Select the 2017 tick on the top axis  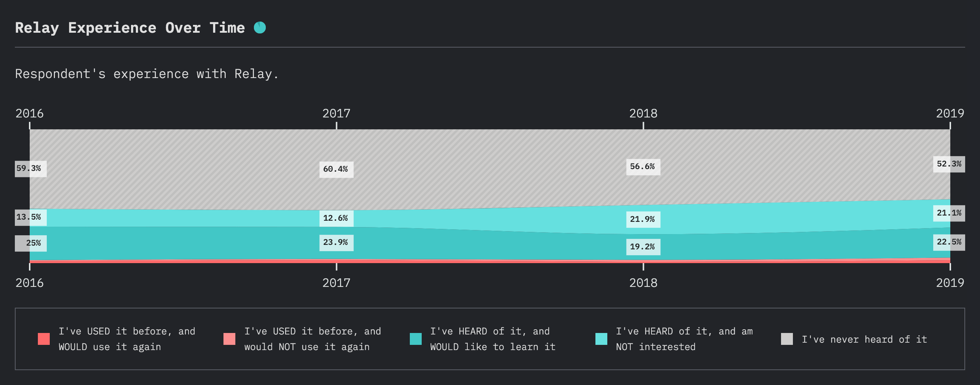[336, 113]
